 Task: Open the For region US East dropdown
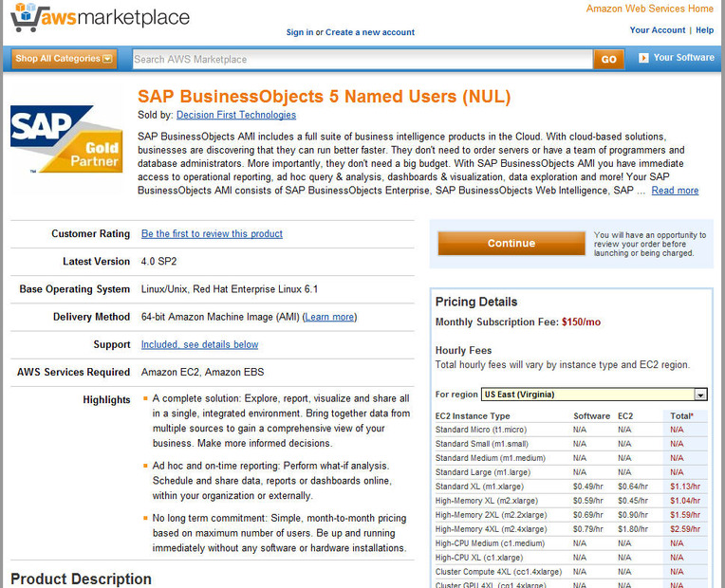coord(594,395)
